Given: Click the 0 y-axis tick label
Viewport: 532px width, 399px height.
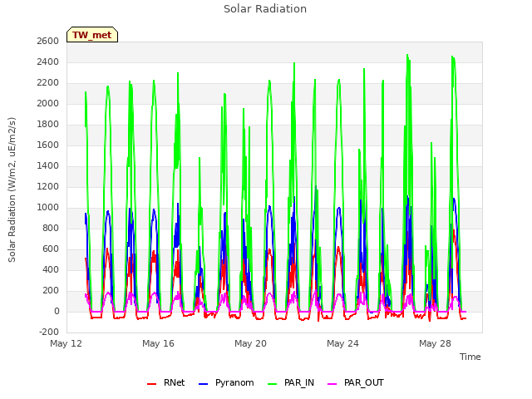Looking at the screenshot, I should pyautogui.click(x=57, y=311).
